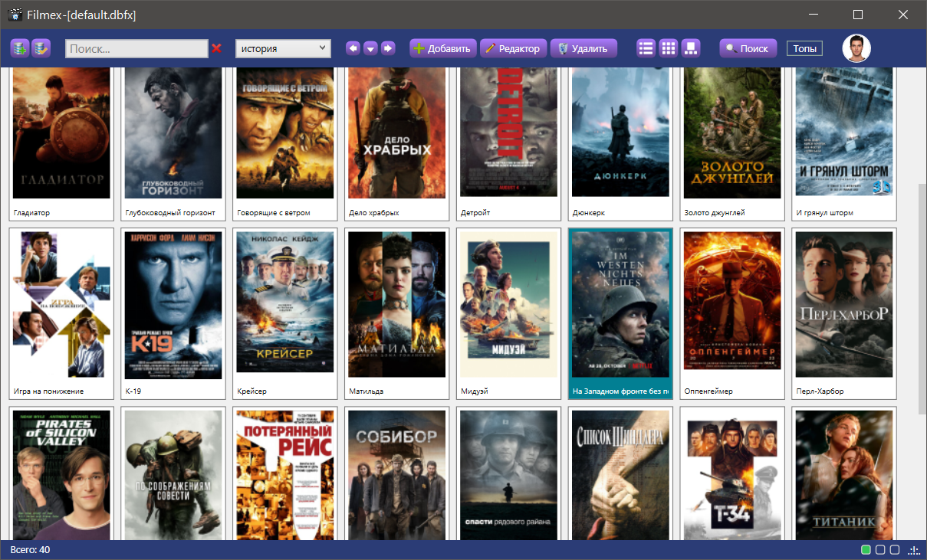This screenshot has height=560, width=927.
Task: Select the Титаник movie poster
Action: coord(845,475)
